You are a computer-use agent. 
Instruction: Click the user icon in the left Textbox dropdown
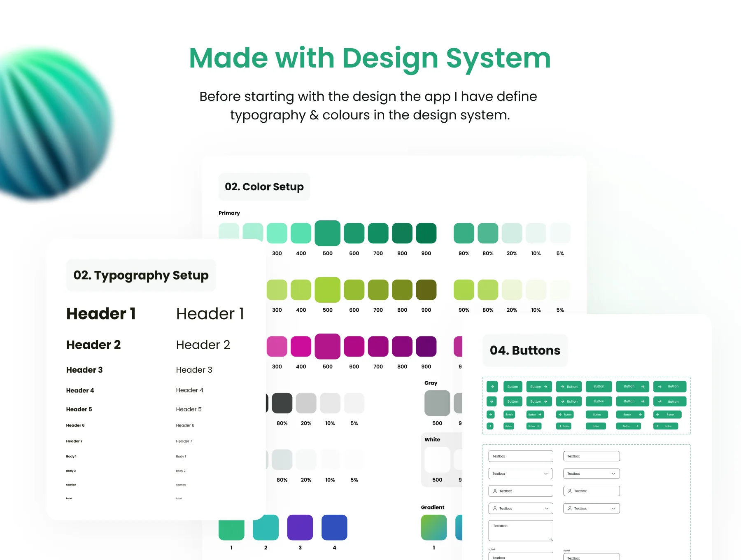tap(495, 509)
